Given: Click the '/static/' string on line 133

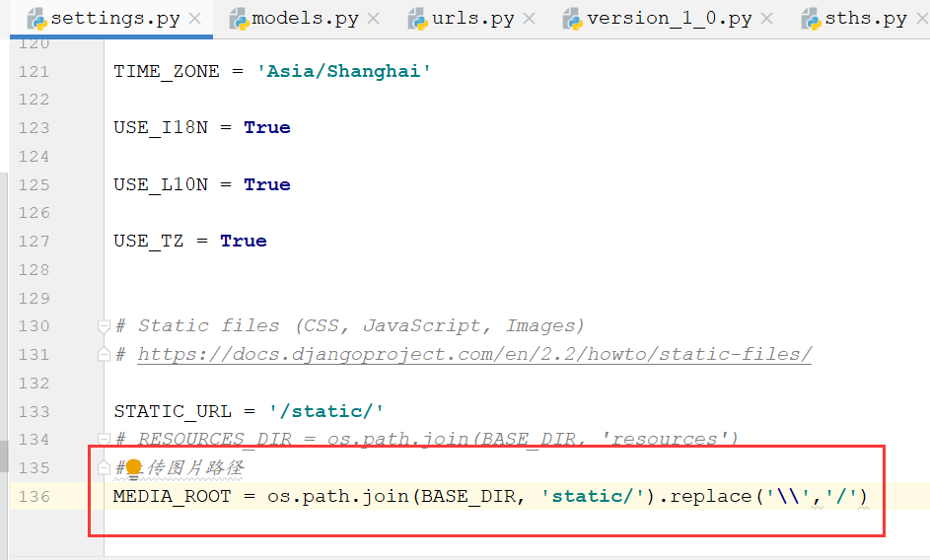Looking at the screenshot, I should (x=325, y=412).
